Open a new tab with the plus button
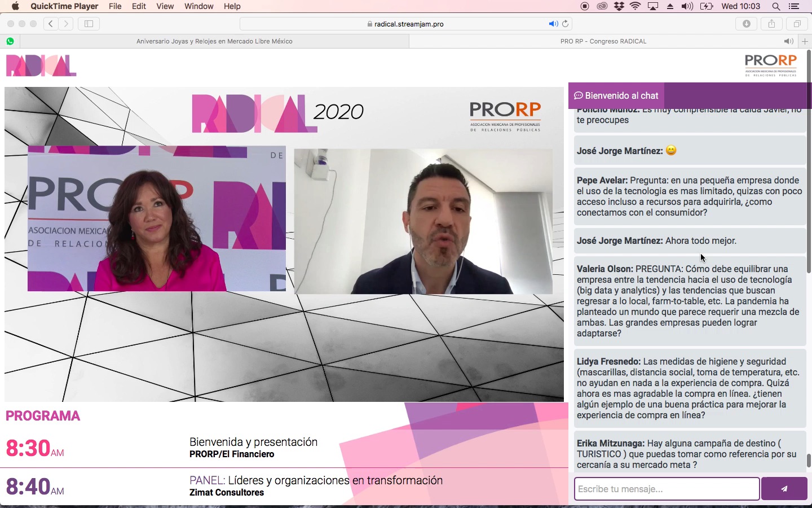This screenshot has width=812, height=508. 805,41
